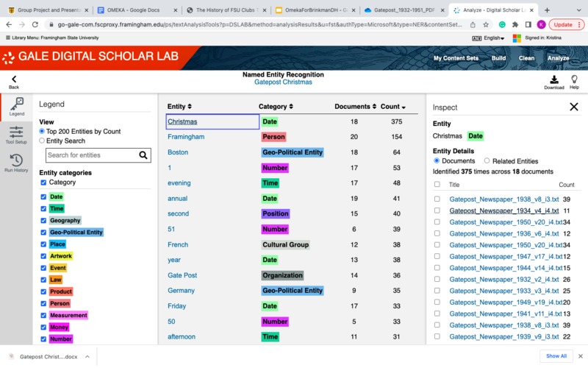
Task: Sort the table by Documents column
Action: pos(355,107)
